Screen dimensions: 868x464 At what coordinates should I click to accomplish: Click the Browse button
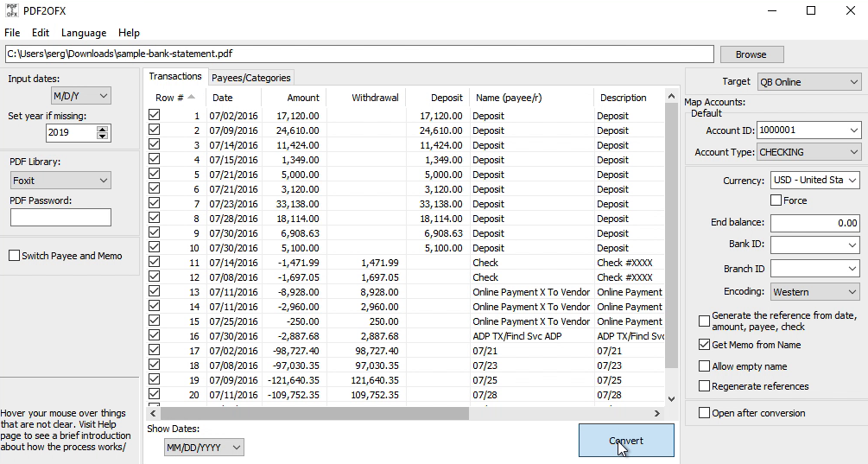click(x=751, y=54)
